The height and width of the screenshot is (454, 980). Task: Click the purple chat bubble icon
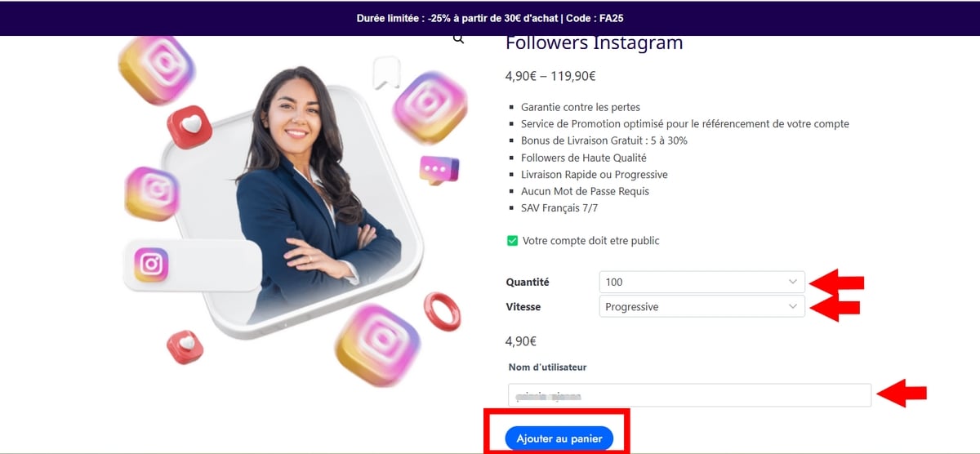click(x=439, y=169)
